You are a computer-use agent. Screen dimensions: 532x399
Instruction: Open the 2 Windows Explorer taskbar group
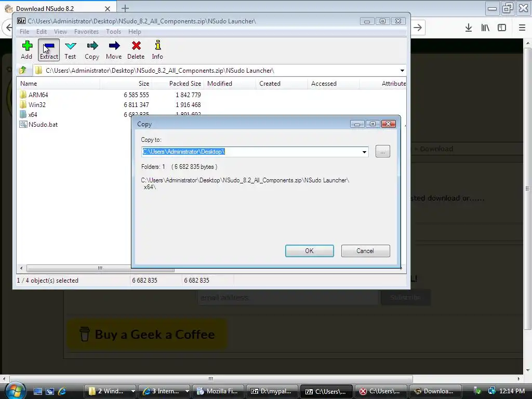(110, 391)
